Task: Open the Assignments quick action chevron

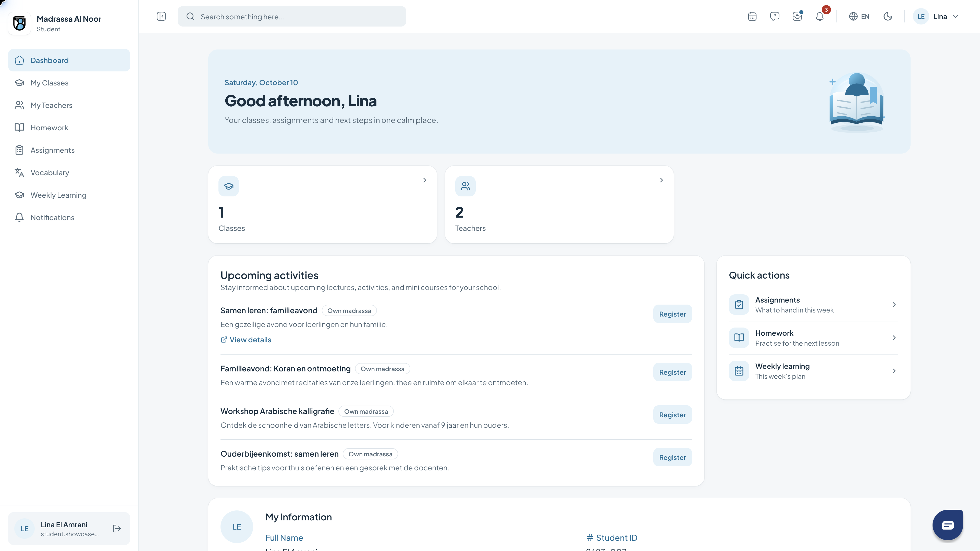Action: click(894, 305)
